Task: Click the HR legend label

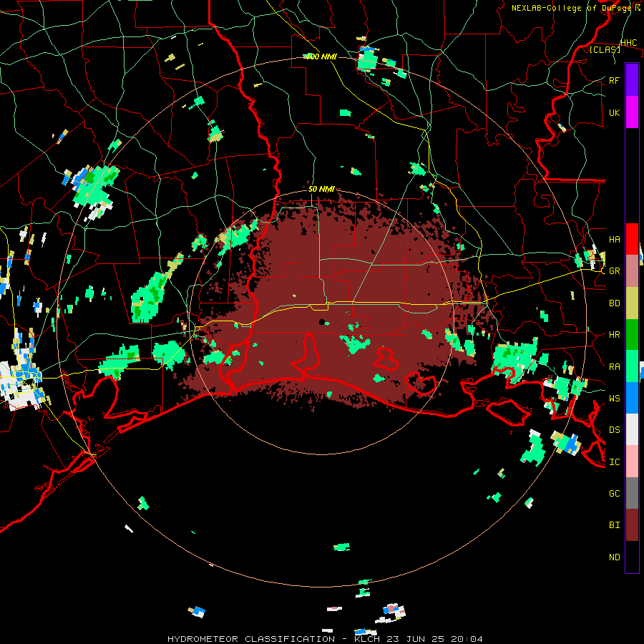Action: (x=614, y=335)
